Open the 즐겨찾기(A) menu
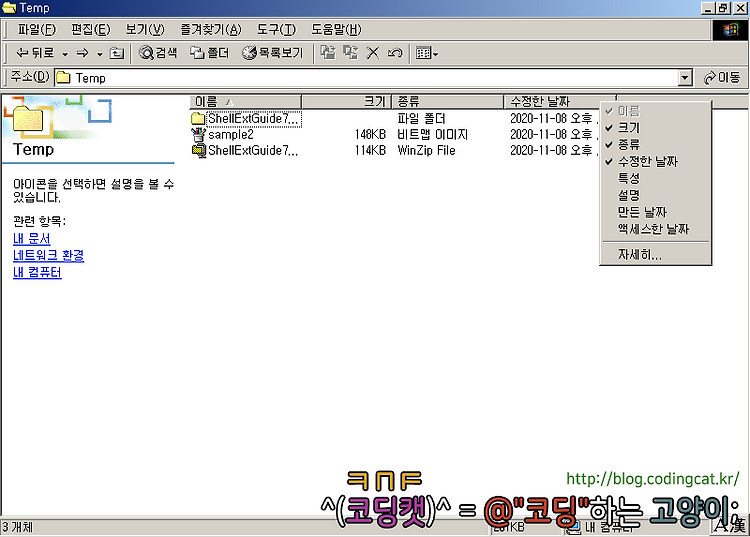Screen dimensions: 750x537 click(210, 30)
